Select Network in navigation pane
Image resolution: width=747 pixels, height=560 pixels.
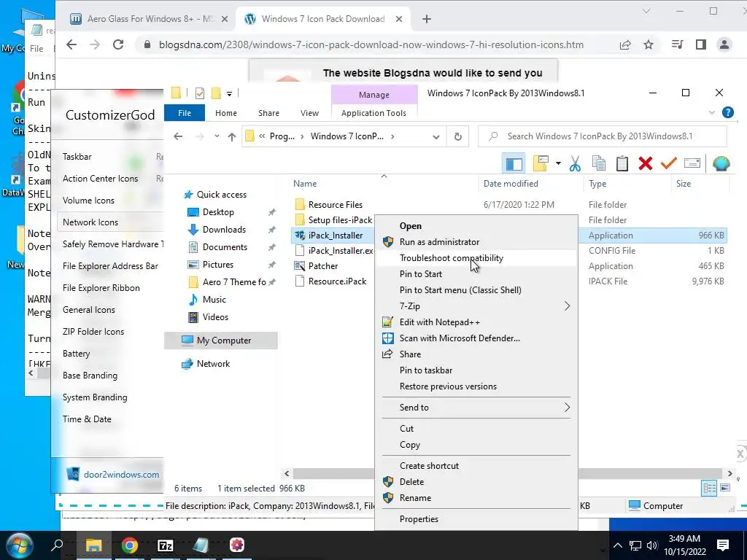pos(213,364)
